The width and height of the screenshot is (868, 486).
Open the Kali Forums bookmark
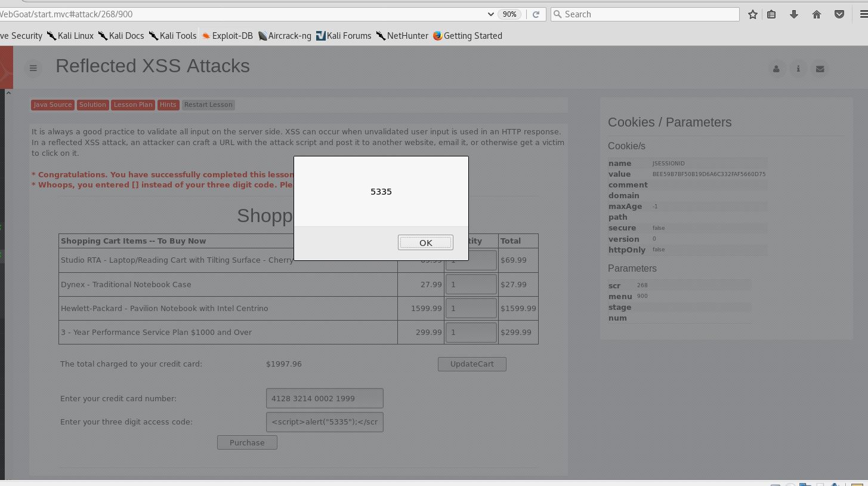(x=344, y=36)
